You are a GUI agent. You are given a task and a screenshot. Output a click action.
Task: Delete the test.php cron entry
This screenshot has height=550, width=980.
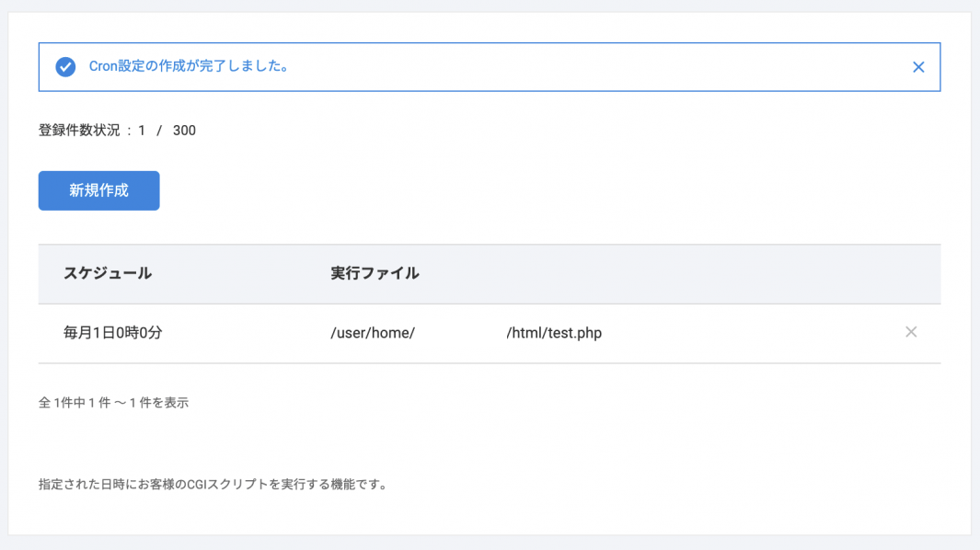pos(911,332)
